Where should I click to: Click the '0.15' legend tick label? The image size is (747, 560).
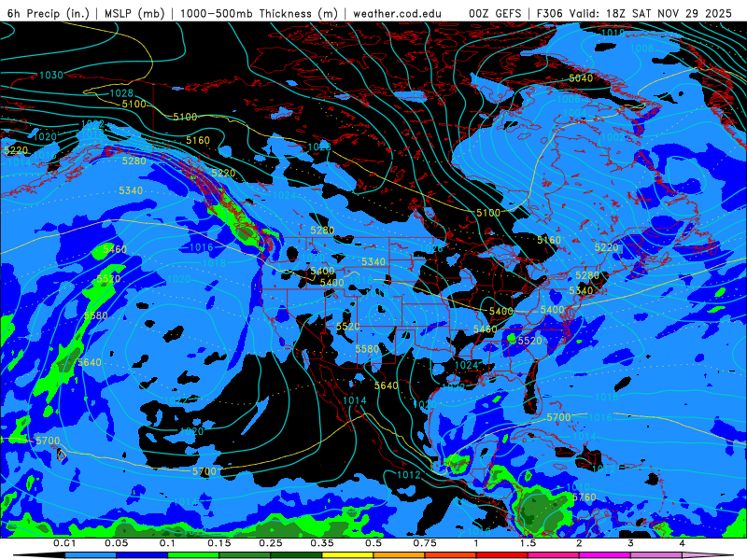pos(219,543)
